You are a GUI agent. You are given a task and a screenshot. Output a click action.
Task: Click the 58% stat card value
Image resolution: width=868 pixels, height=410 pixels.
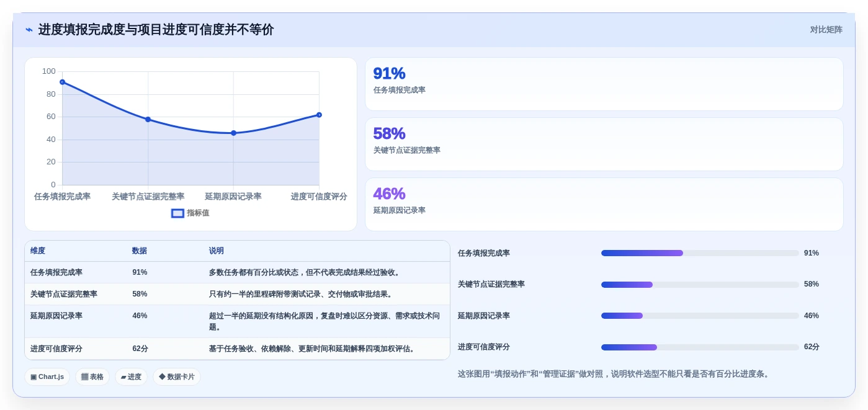[389, 133]
